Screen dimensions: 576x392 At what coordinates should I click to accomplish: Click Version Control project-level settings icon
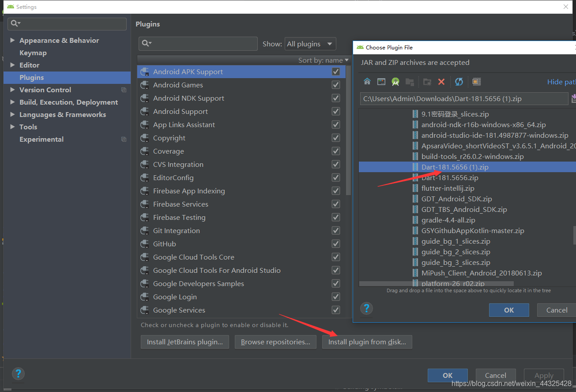pos(124,90)
